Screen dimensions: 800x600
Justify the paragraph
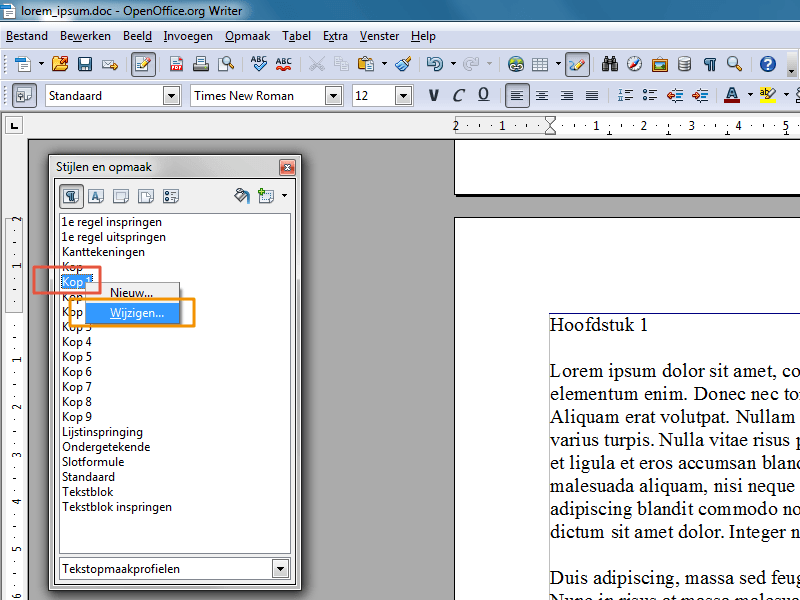coord(592,95)
